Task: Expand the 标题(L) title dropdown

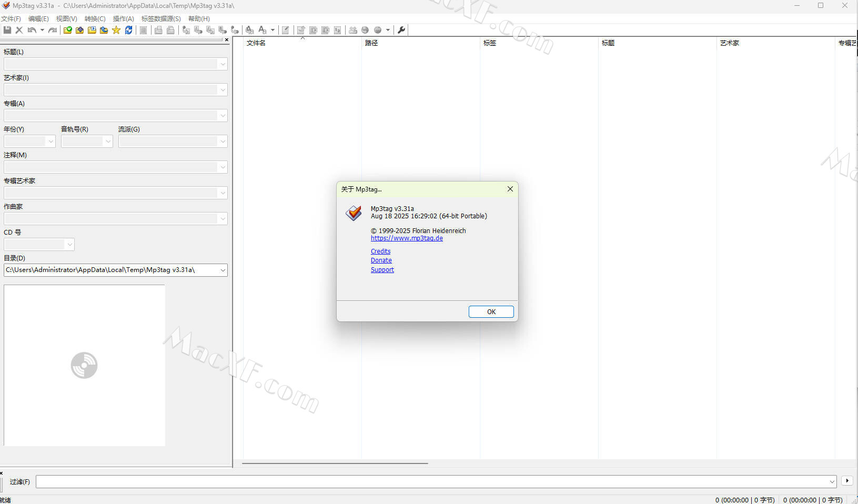Action: [223, 64]
